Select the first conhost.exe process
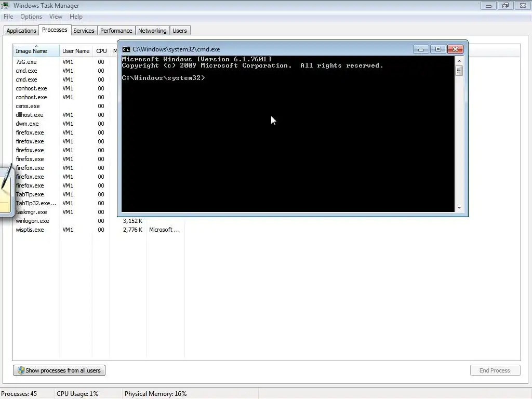 point(31,88)
